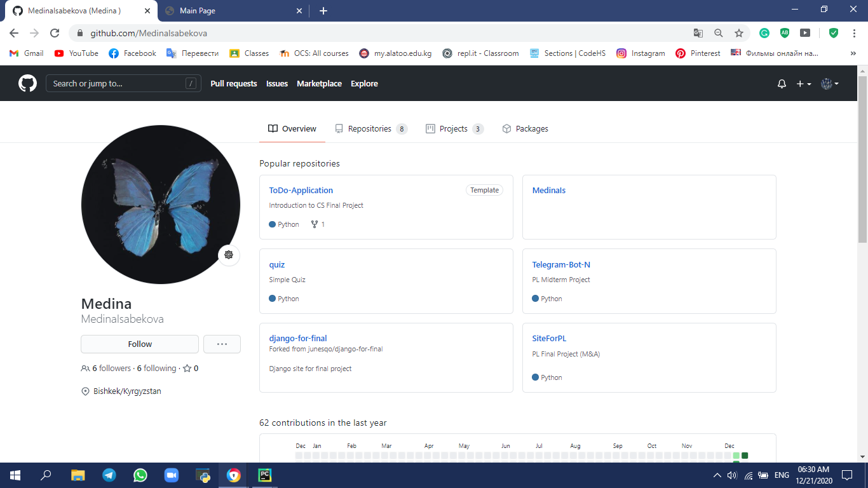Click the Search or jump to field
Viewport: 868px width, 488px height.
click(x=123, y=83)
